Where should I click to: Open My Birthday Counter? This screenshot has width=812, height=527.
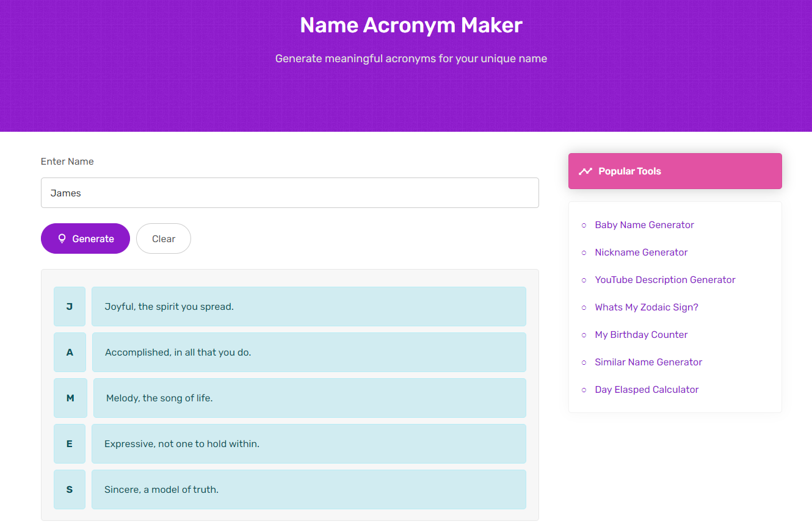(x=641, y=334)
